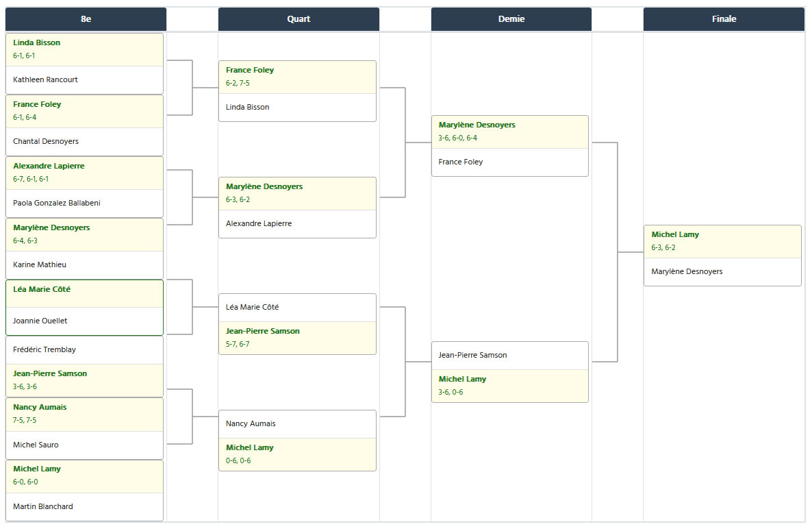812x531 pixels.
Task: Open Marylène Desnoyers 3-6, 6-0, 6-4 semifinal
Action: point(510,132)
